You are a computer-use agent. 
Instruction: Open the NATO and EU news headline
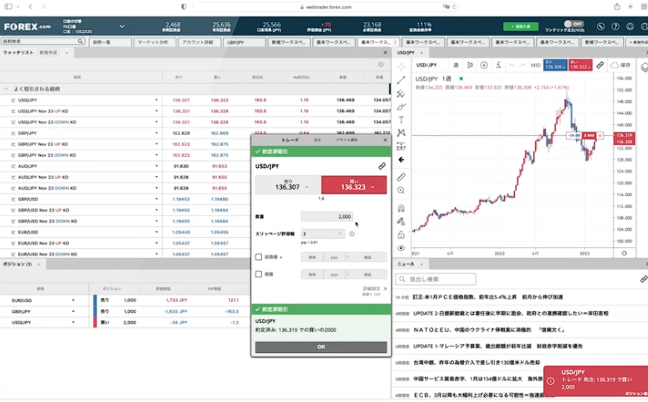coord(488,330)
